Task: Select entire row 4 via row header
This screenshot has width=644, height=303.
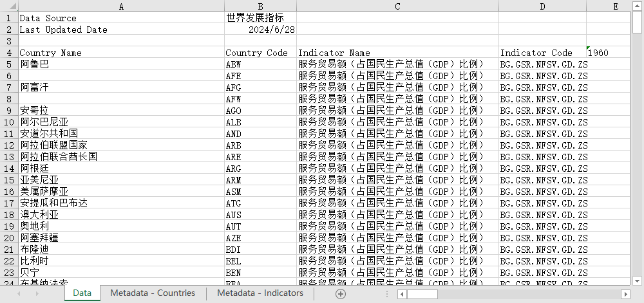Action: (8, 53)
